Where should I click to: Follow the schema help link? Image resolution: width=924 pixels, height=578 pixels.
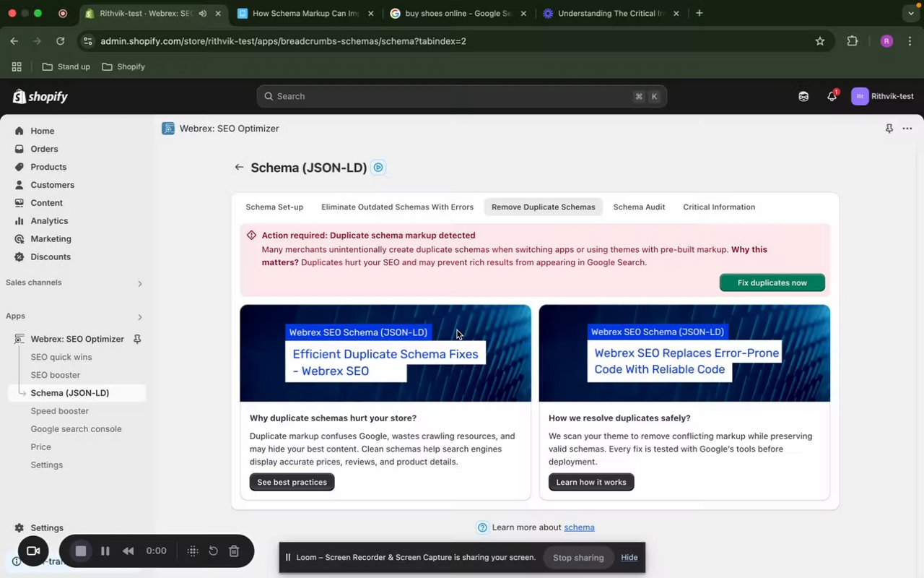point(579,527)
